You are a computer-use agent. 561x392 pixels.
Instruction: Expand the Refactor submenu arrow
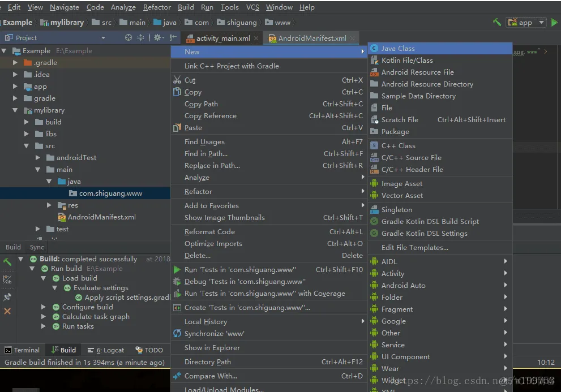click(363, 191)
